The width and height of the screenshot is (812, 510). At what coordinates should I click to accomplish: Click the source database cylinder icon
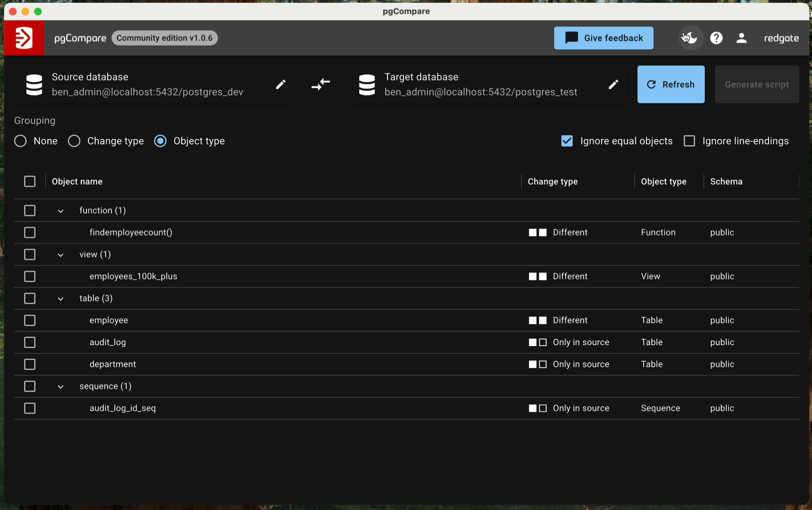34,85
